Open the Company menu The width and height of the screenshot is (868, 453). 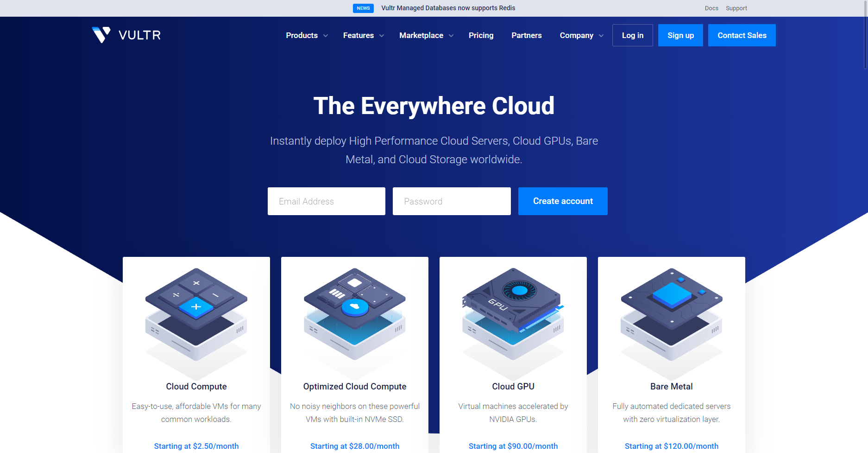click(x=577, y=35)
